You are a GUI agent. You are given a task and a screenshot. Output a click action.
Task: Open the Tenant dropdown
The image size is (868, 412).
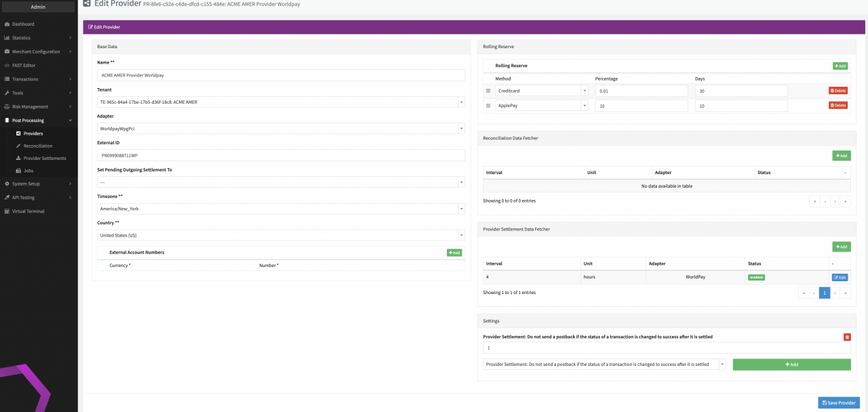click(x=281, y=102)
